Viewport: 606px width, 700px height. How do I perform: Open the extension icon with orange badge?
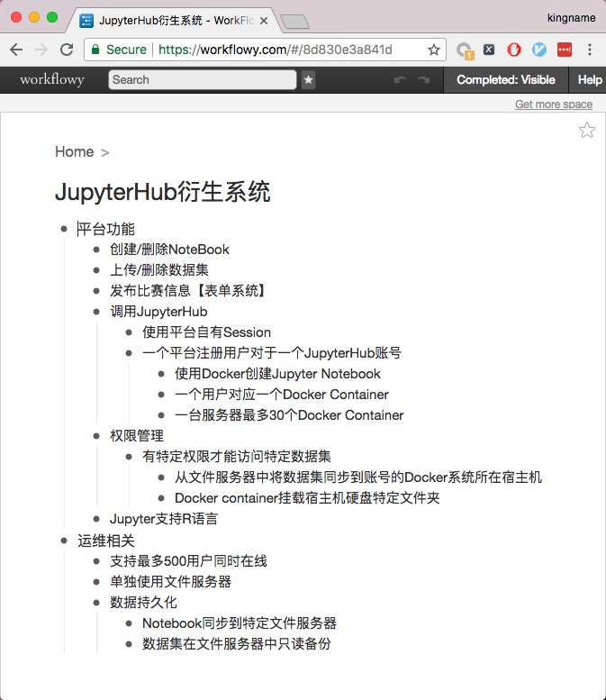tap(465, 50)
